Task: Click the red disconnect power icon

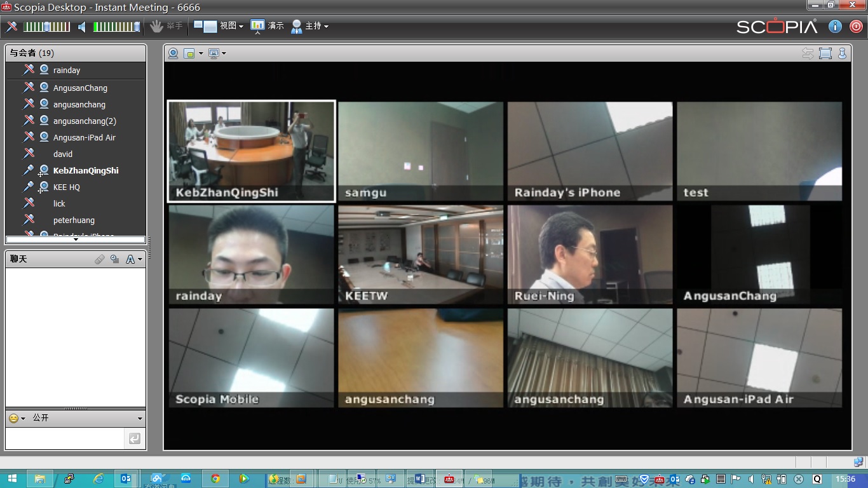Action: coord(855,27)
